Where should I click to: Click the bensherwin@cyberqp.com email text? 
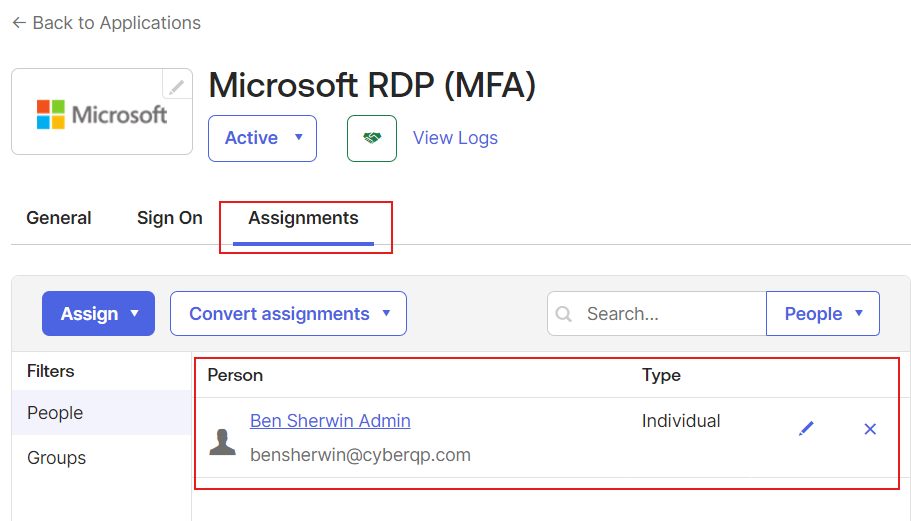point(360,455)
